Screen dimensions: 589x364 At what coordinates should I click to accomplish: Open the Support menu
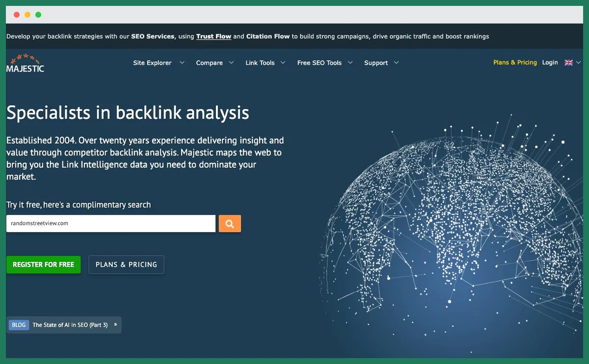click(376, 63)
